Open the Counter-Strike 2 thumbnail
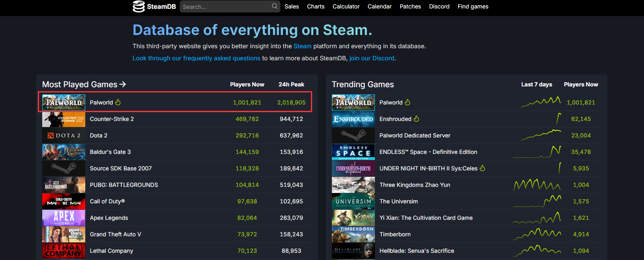Screen dimensions: 644x260 [64, 119]
